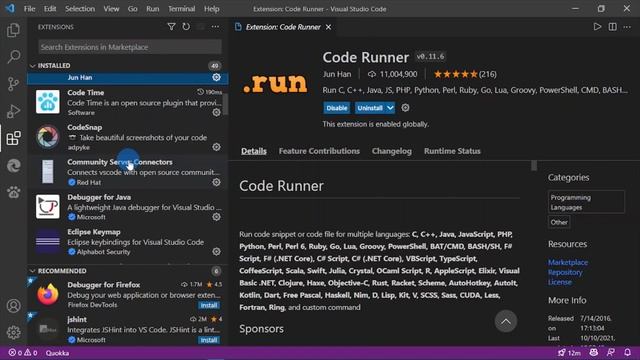Open Code Runner settings gear beside Uninstall

click(x=405, y=108)
